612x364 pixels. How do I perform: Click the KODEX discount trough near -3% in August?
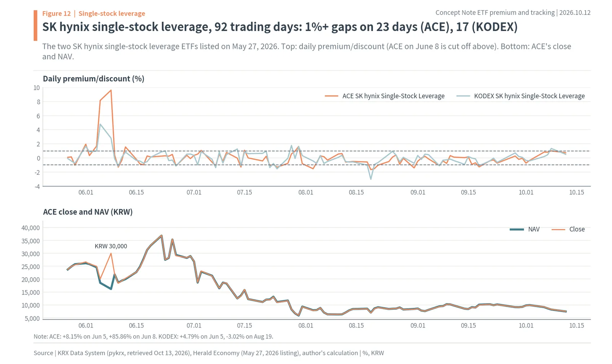click(371, 179)
